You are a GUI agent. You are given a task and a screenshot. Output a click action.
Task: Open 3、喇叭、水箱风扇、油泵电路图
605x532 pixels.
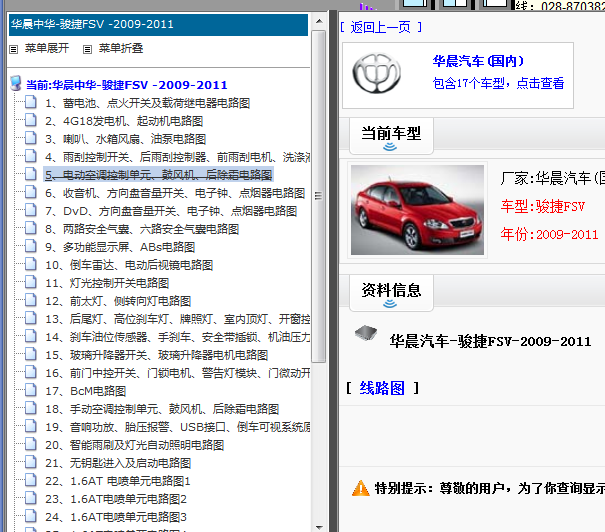pos(125,139)
